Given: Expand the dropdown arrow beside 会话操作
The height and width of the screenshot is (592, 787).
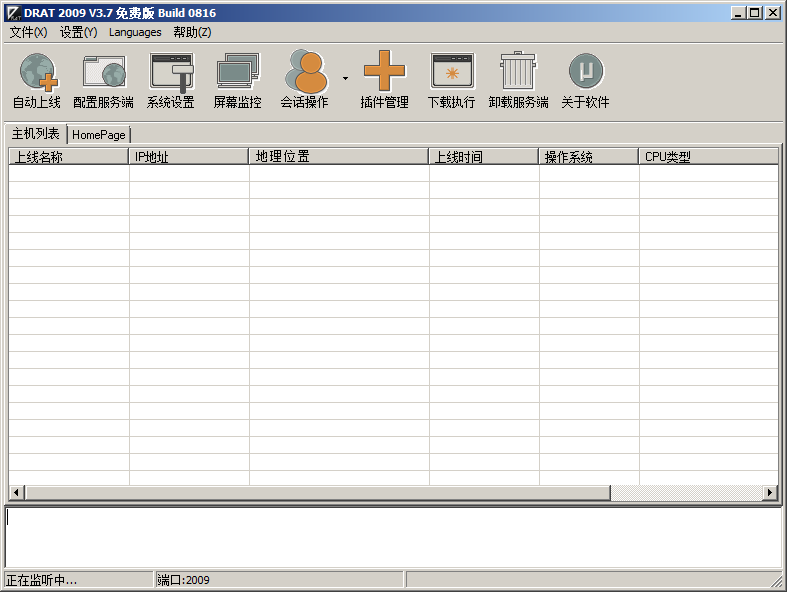Looking at the screenshot, I should click(345, 78).
